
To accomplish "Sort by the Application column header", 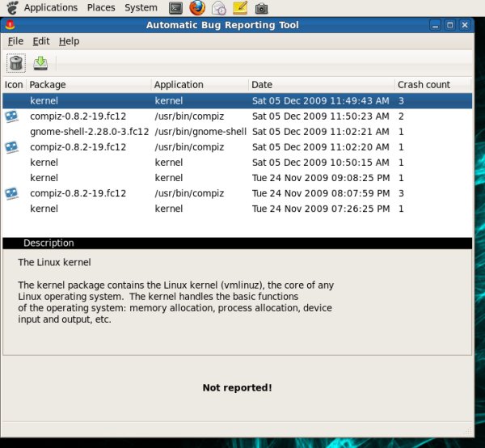I will point(200,84).
